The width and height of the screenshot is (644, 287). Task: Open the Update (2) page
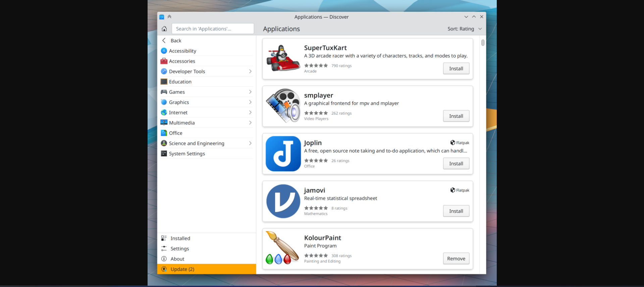click(206, 269)
